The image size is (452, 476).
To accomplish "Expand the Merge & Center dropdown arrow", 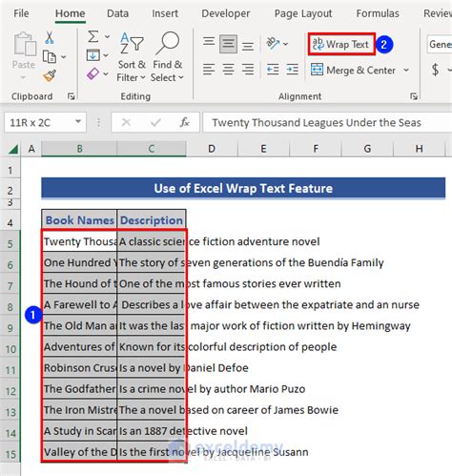I will [406, 70].
